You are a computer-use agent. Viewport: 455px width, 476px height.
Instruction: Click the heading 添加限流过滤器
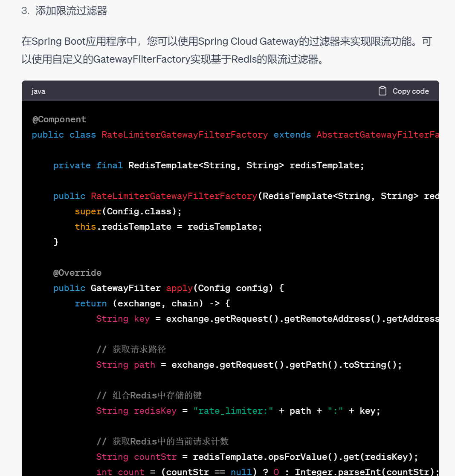(x=71, y=11)
